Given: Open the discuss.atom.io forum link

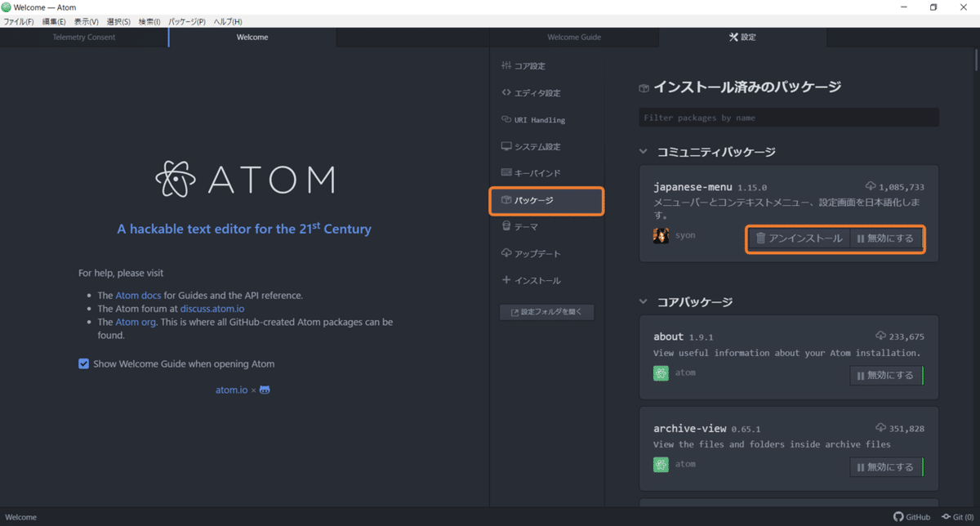Looking at the screenshot, I should point(212,309).
